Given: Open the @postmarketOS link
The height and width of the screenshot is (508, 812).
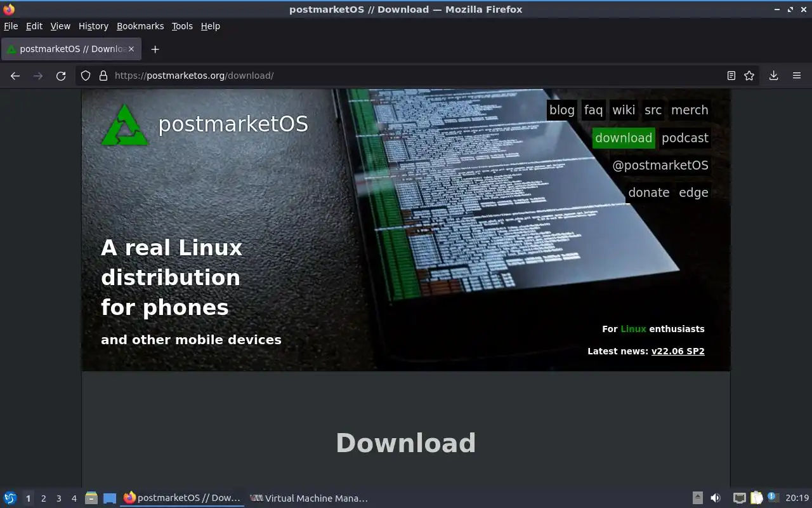Looking at the screenshot, I should tap(660, 165).
